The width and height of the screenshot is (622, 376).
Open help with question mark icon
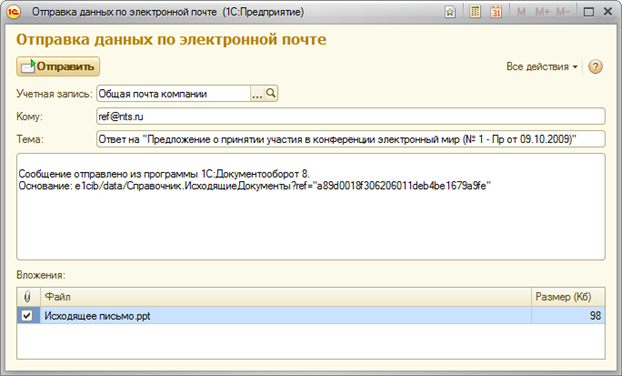pyautogui.click(x=595, y=67)
